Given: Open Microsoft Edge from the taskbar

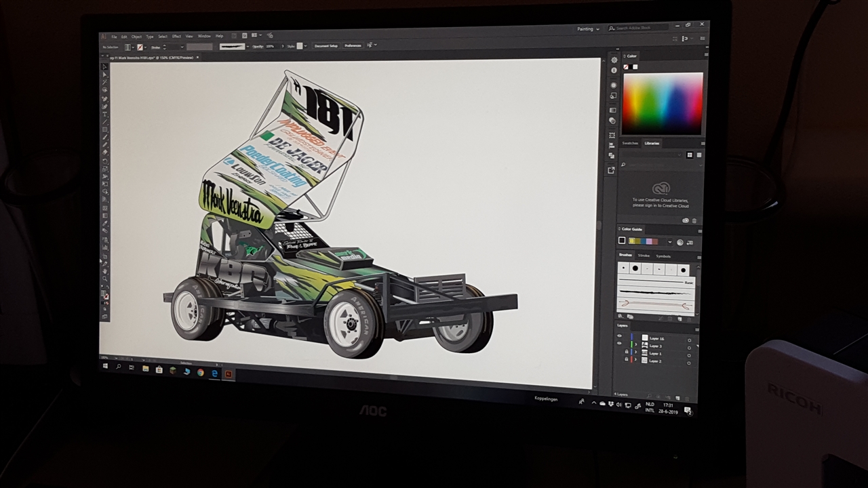Looking at the screenshot, I should tap(214, 373).
